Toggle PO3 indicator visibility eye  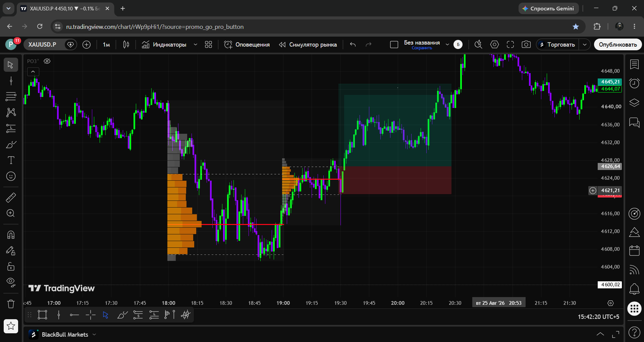pyautogui.click(x=47, y=61)
